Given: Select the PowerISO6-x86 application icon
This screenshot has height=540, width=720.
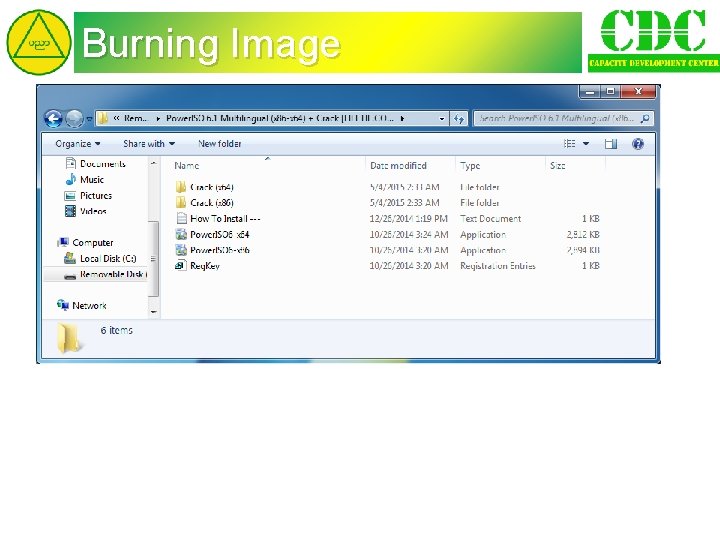Looking at the screenshot, I should click(181, 250).
